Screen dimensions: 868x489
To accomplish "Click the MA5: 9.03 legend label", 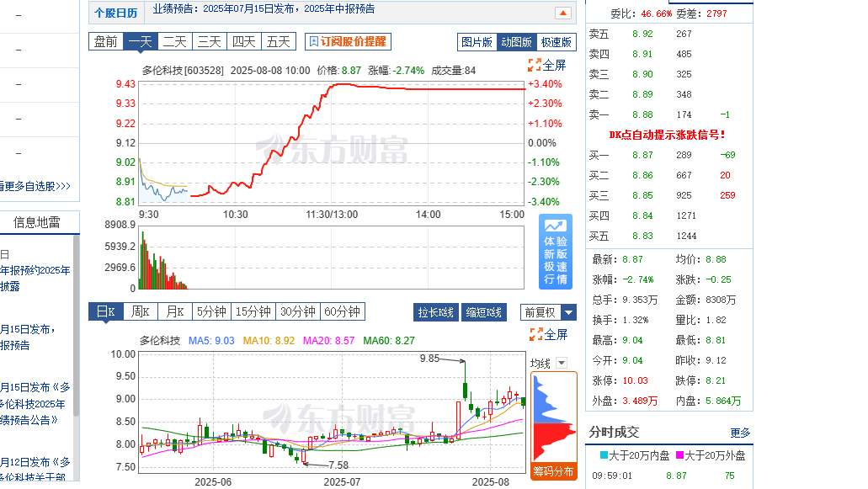I will coord(211,341).
